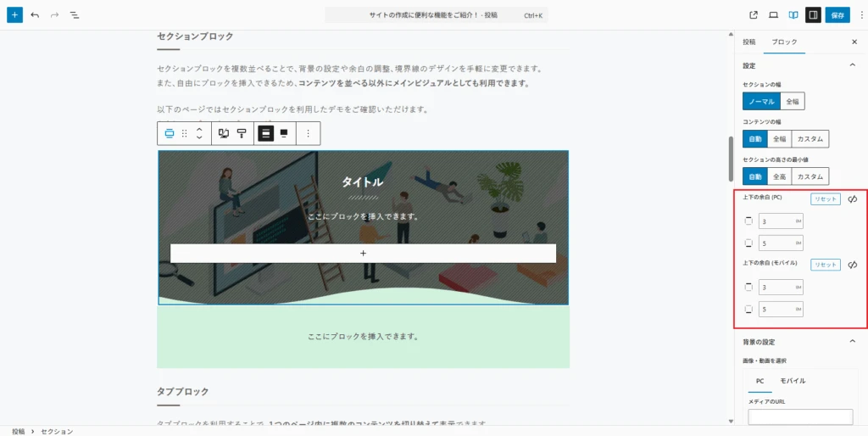Toggle the mobile padding link icon
Viewport: 868px width, 436px height.
[x=853, y=265]
